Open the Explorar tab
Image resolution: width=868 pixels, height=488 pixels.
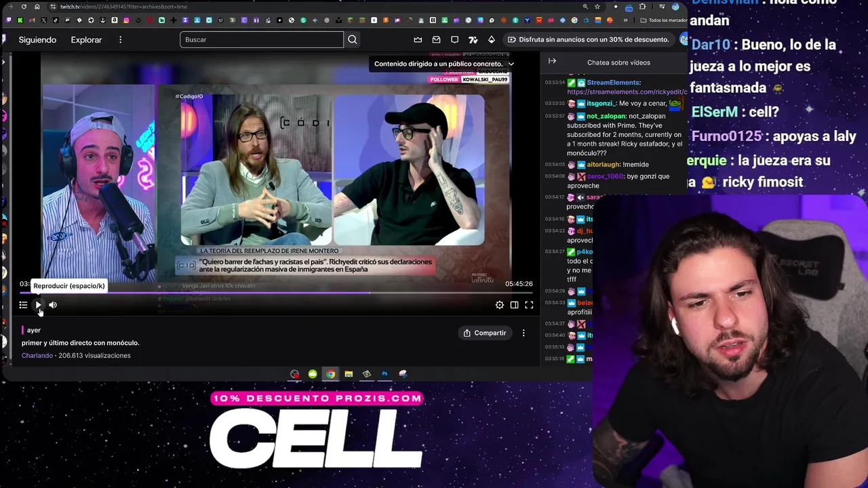86,40
